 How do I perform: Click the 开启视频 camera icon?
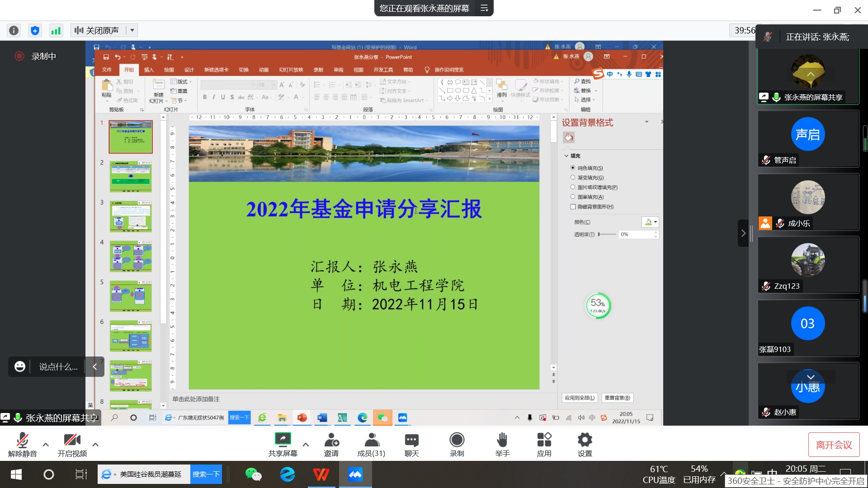coord(72,440)
